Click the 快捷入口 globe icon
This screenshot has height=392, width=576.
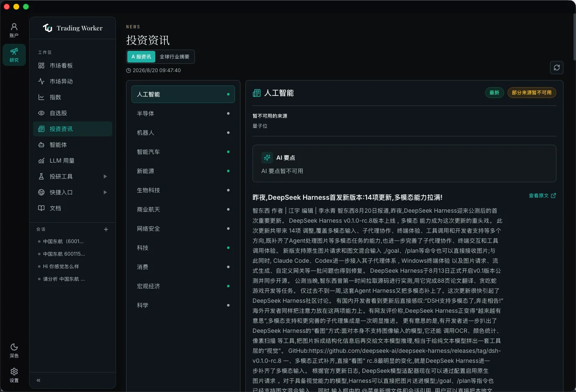[41, 192]
